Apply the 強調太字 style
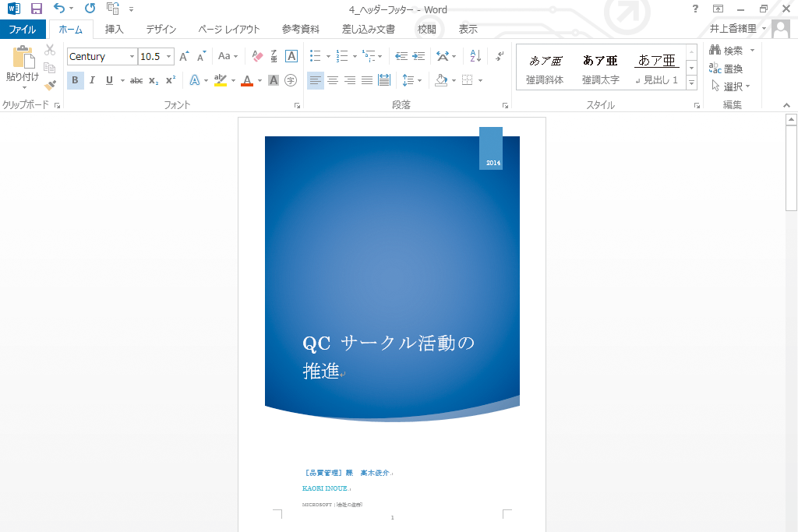 [601, 68]
